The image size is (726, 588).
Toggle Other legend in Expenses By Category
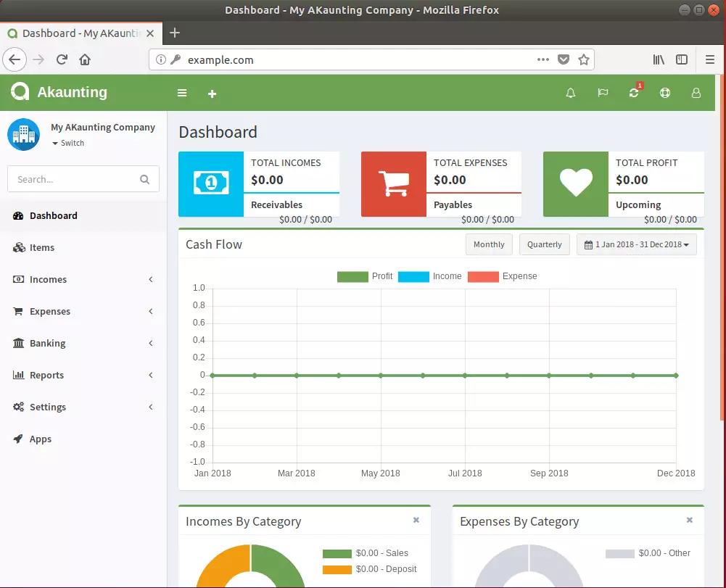tap(648, 553)
